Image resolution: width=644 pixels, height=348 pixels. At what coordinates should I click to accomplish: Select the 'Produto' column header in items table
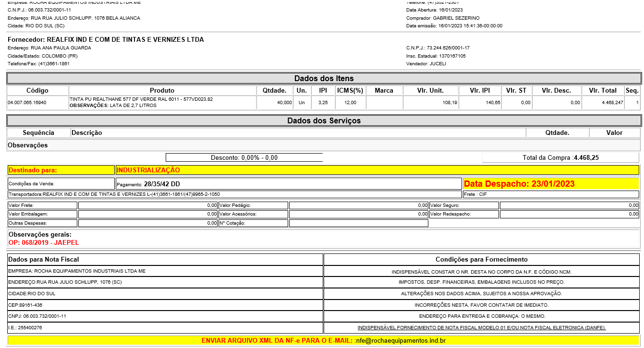tap(162, 90)
